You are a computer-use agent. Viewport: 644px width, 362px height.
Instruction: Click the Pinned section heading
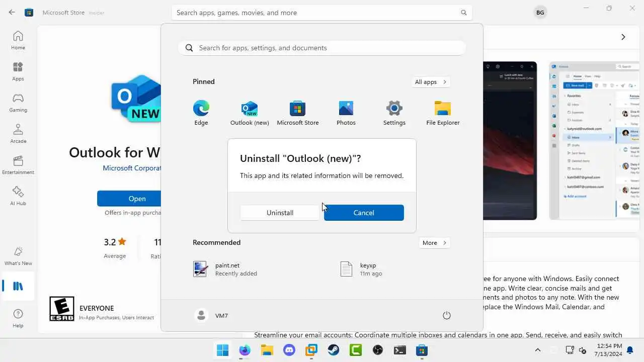pos(204,81)
